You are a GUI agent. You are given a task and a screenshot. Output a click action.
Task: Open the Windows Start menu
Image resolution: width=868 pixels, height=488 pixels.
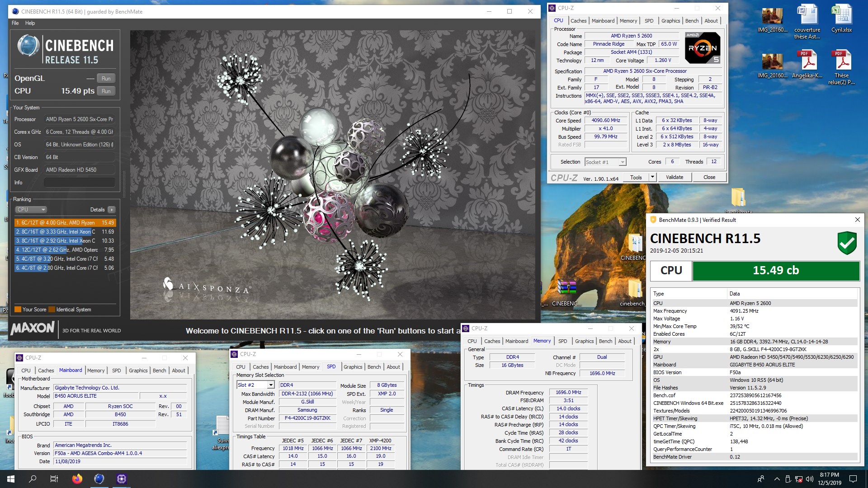coord(11,479)
